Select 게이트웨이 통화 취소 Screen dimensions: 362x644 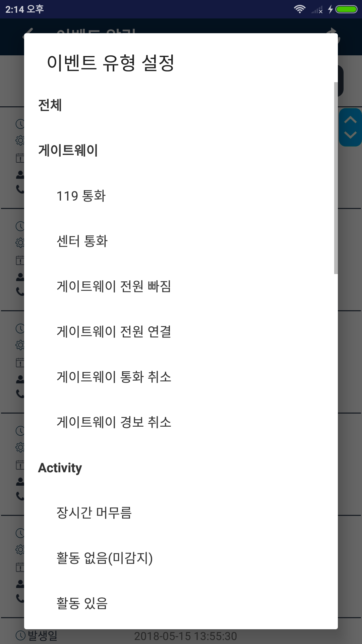coord(114,377)
